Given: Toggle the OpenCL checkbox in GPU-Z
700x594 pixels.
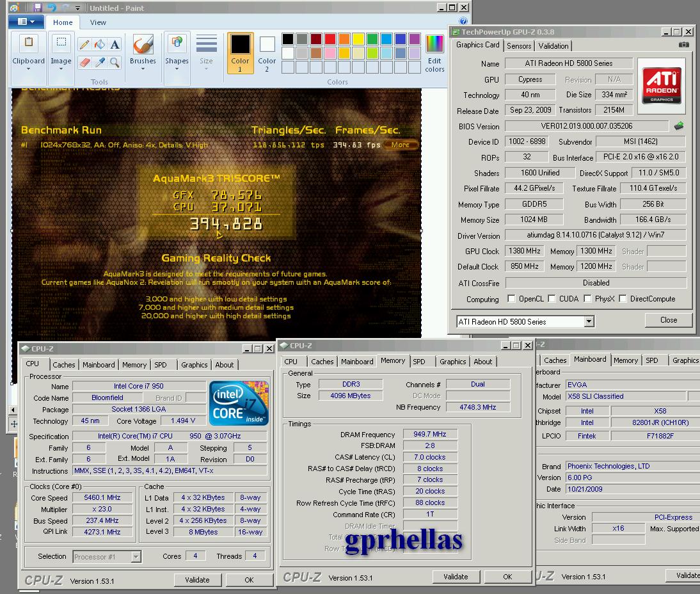Looking at the screenshot, I should coord(512,298).
